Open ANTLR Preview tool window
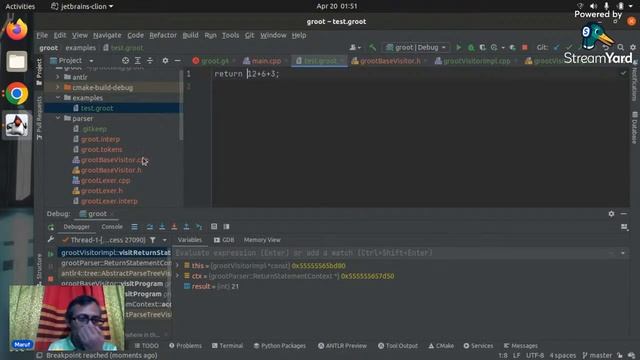This screenshot has width=640, height=360. coord(342,346)
